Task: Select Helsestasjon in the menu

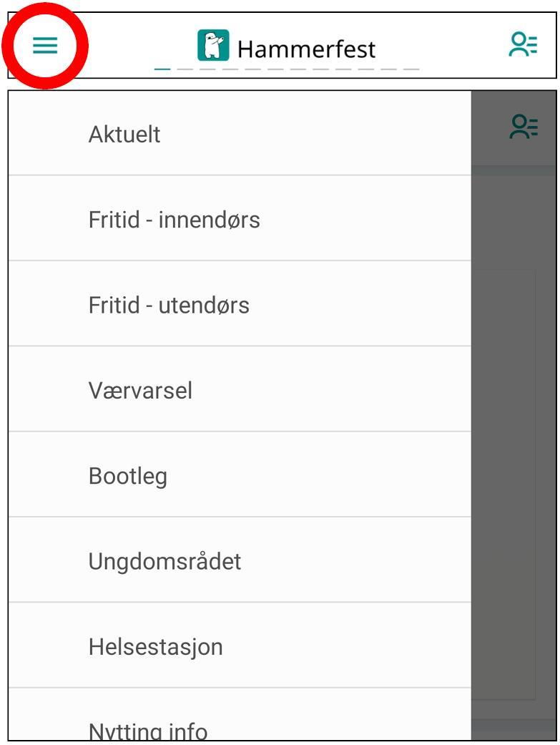Action: coord(240,646)
